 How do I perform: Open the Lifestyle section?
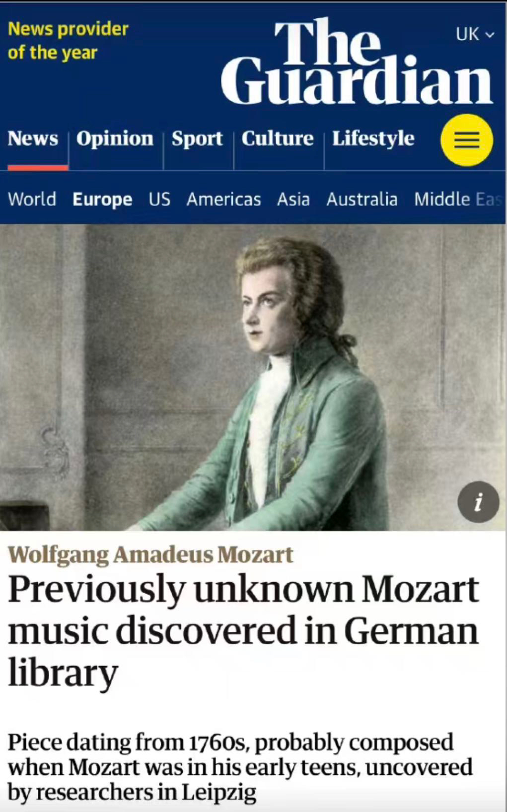pos(373,138)
